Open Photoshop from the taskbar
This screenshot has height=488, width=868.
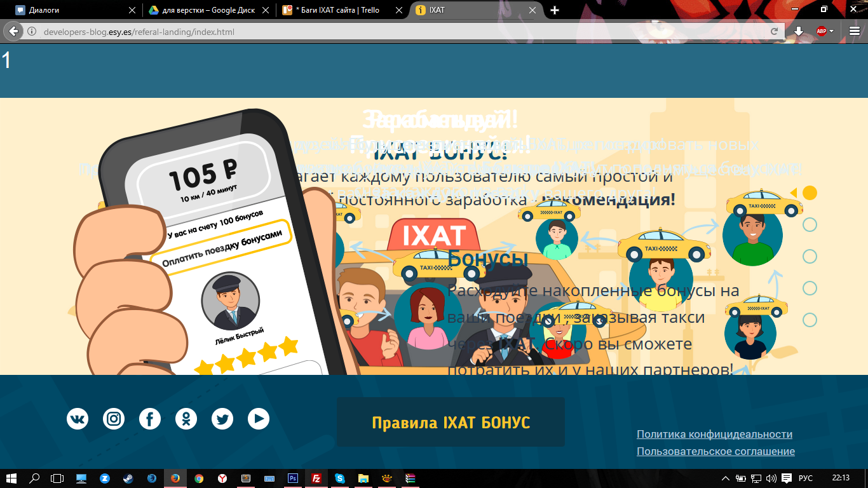click(x=293, y=478)
